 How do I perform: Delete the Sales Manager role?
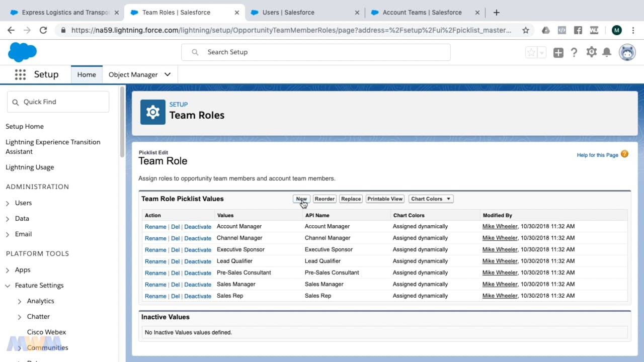click(175, 285)
